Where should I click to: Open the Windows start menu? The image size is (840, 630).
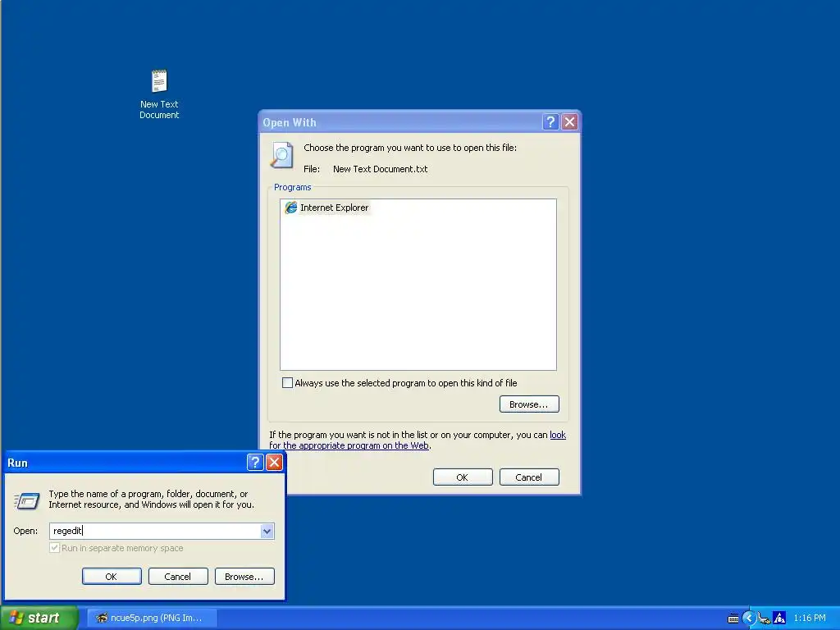[39, 618]
